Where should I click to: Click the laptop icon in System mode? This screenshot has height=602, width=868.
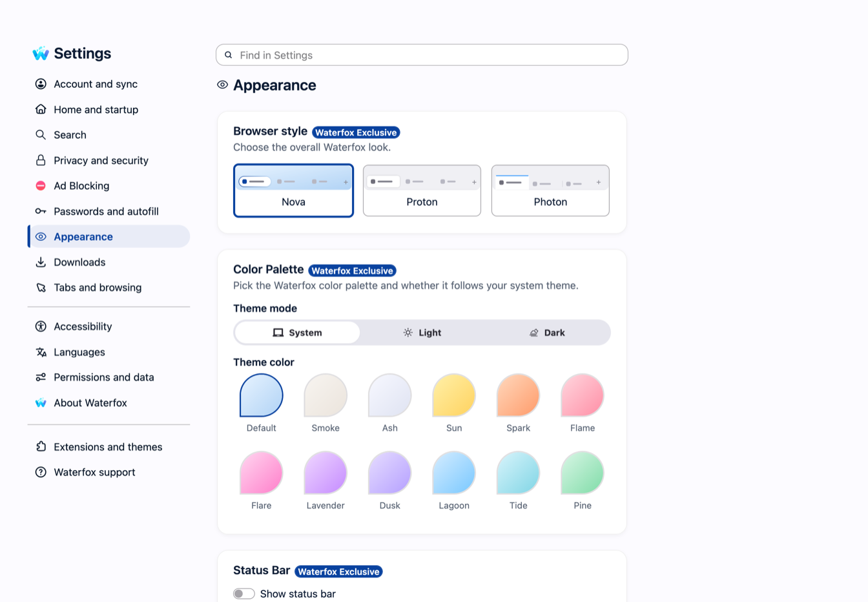coord(278,333)
